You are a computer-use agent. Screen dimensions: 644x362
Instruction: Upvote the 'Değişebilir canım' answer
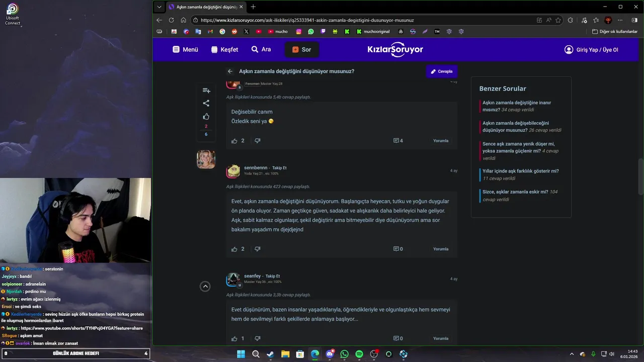(x=234, y=141)
